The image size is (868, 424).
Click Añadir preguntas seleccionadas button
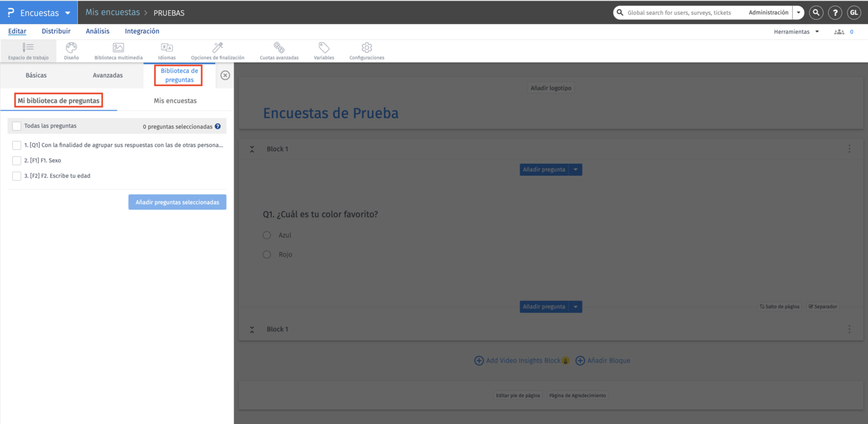pos(177,202)
